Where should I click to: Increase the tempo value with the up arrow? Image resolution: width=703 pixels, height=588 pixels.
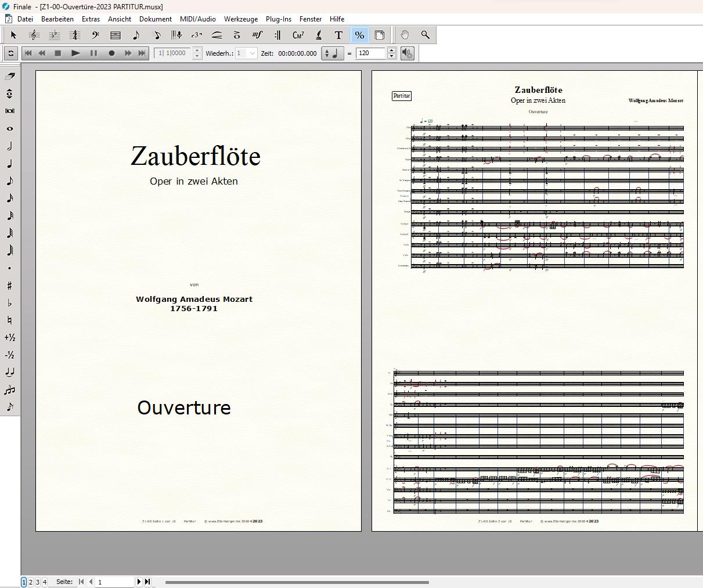392,50
